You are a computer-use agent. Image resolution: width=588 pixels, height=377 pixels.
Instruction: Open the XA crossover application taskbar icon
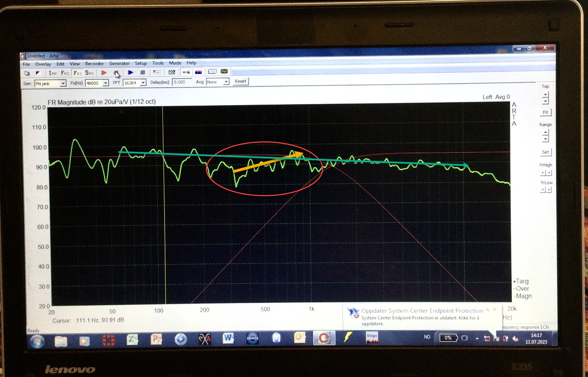[x=205, y=339]
